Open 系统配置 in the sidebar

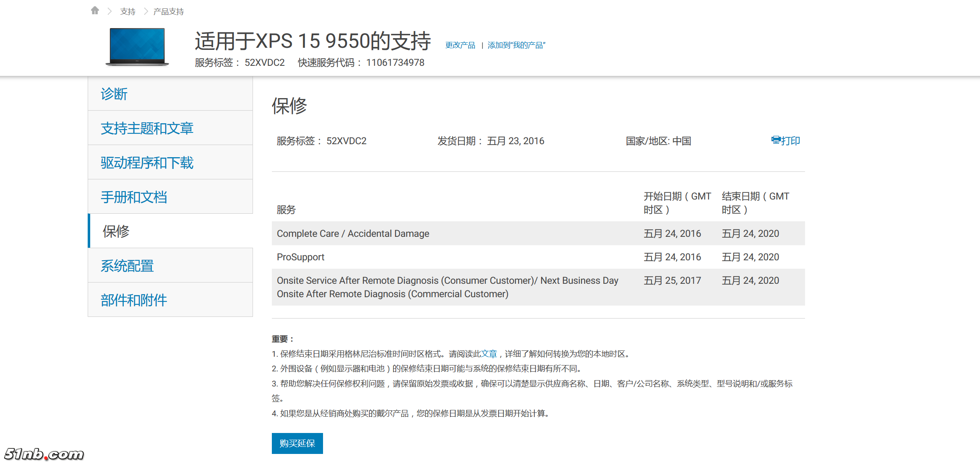[127, 266]
